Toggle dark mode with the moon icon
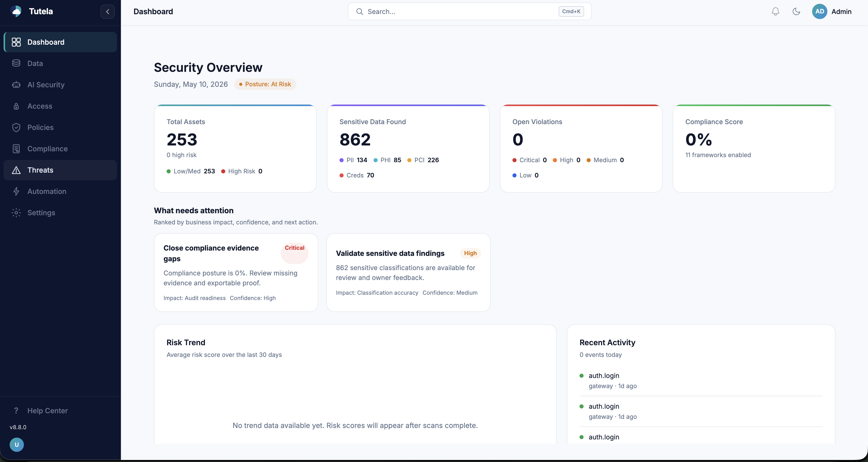Viewport: 868px width, 462px height. click(796, 11)
